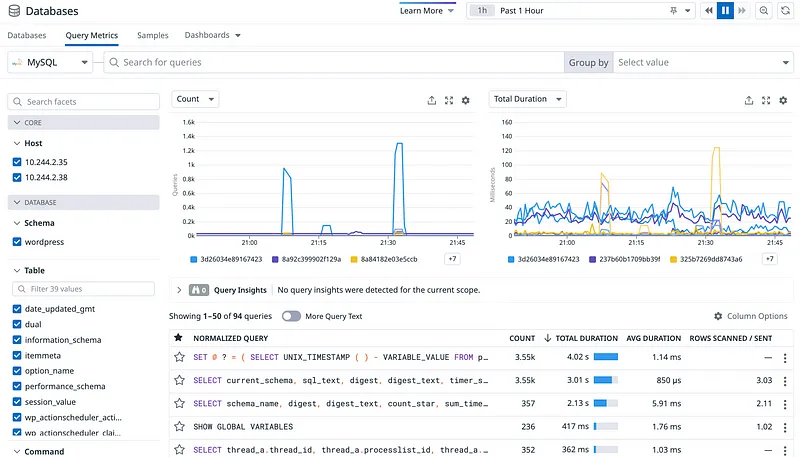The image size is (800, 457).
Task: Open the MySQL database type dropdown
Action: 49,62
